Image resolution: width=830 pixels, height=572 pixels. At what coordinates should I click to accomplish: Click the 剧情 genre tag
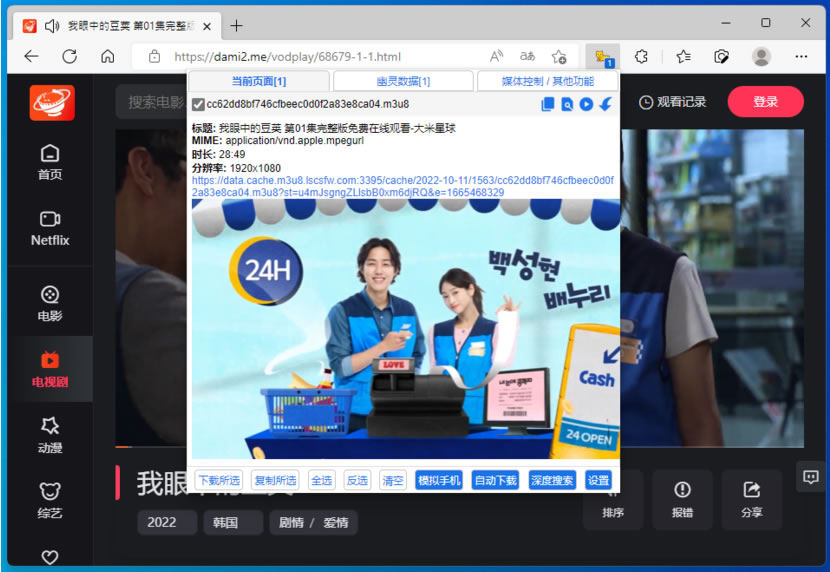(x=291, y=522)
